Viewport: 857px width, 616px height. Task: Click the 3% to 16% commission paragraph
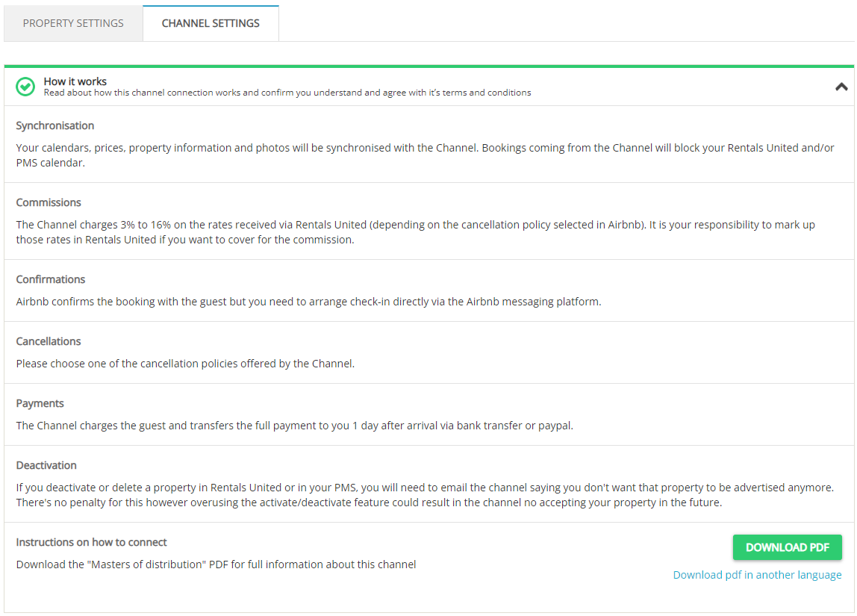click(415, 232)
